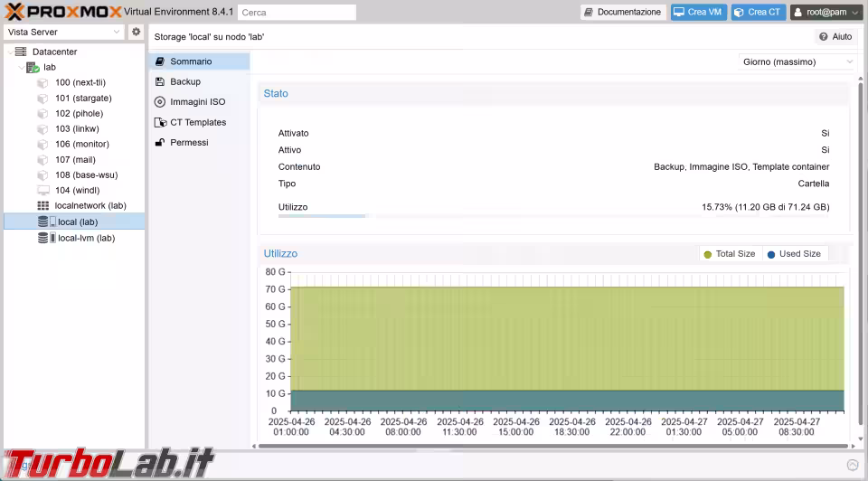The height and width of the screenshot is (481, 868).
Task: Click the Datacenter server icon
Action: 21,52
